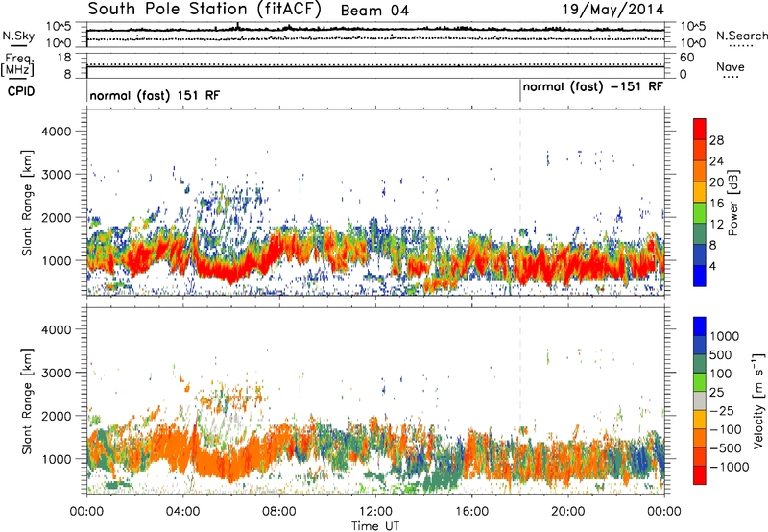Click the '500' label on Velocity colorbar
Screen dimensions: 768x532
(x=721, y=354)
